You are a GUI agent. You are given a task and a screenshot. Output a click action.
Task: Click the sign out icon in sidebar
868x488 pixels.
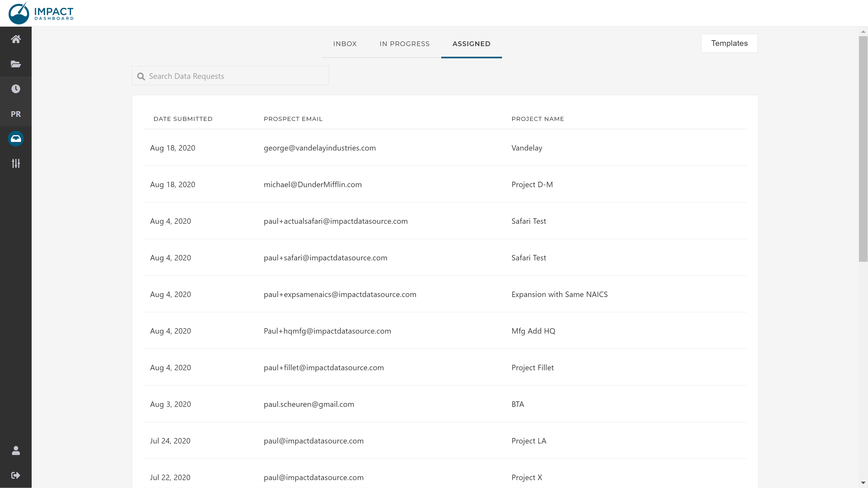pos(16,475)
